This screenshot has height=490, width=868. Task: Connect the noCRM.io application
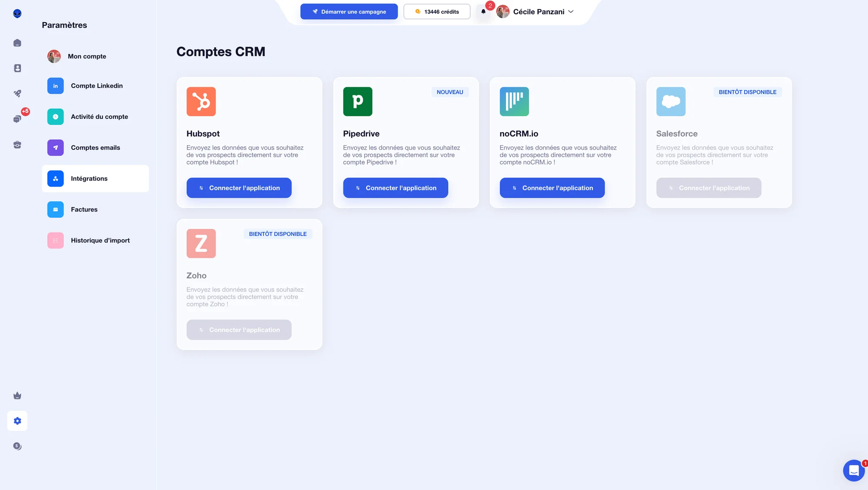552,188
